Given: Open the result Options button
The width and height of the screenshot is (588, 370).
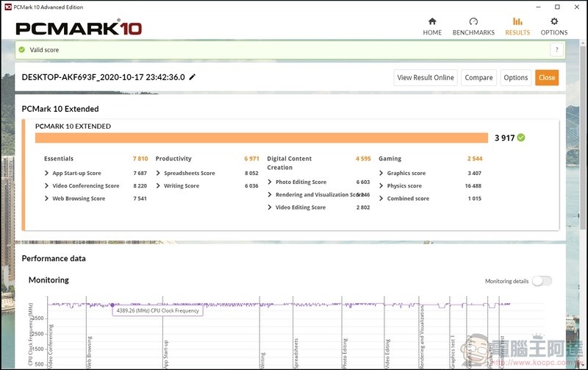Looking at the screenshot, I should pos(515,77).
